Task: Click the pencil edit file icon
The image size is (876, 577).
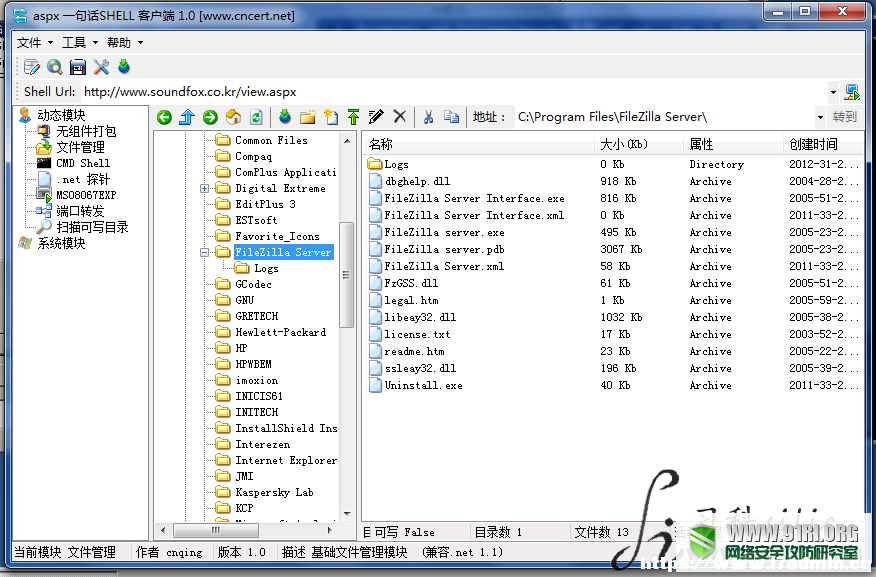Action: 376,117
